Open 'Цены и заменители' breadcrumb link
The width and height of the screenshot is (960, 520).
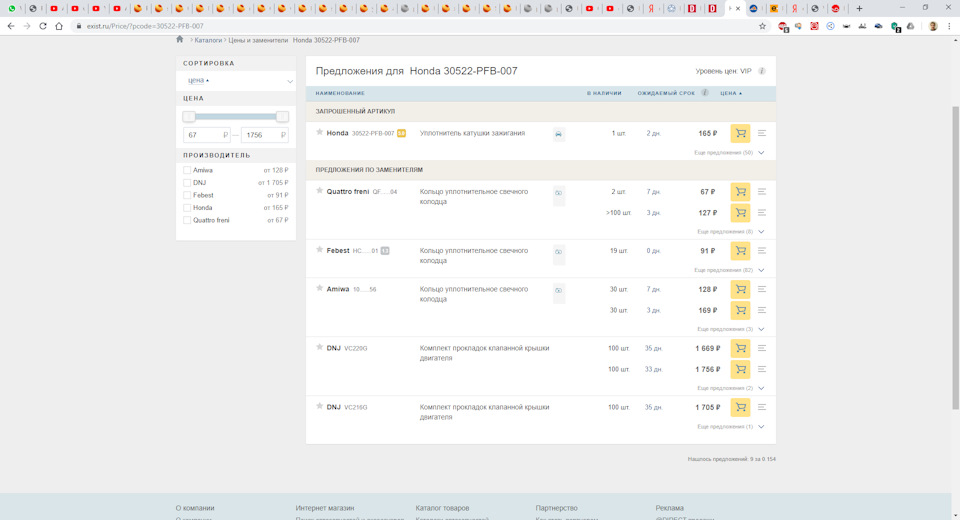click(258, 40)
